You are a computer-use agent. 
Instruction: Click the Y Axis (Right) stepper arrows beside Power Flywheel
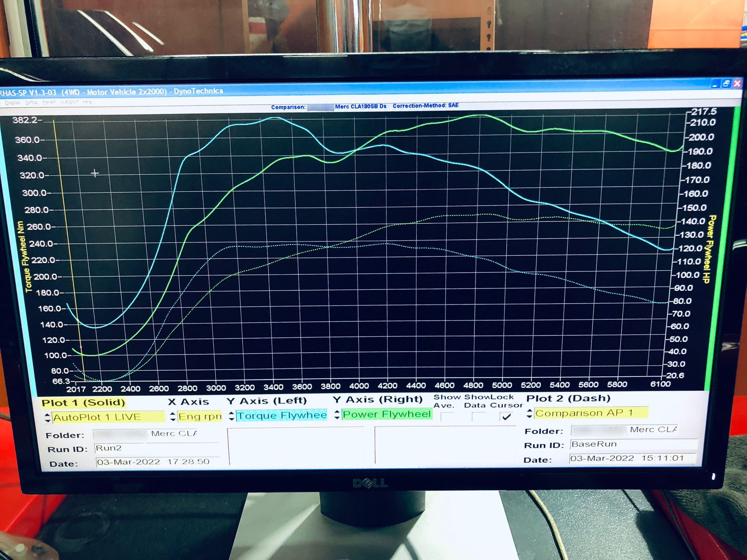coord(337,415)
